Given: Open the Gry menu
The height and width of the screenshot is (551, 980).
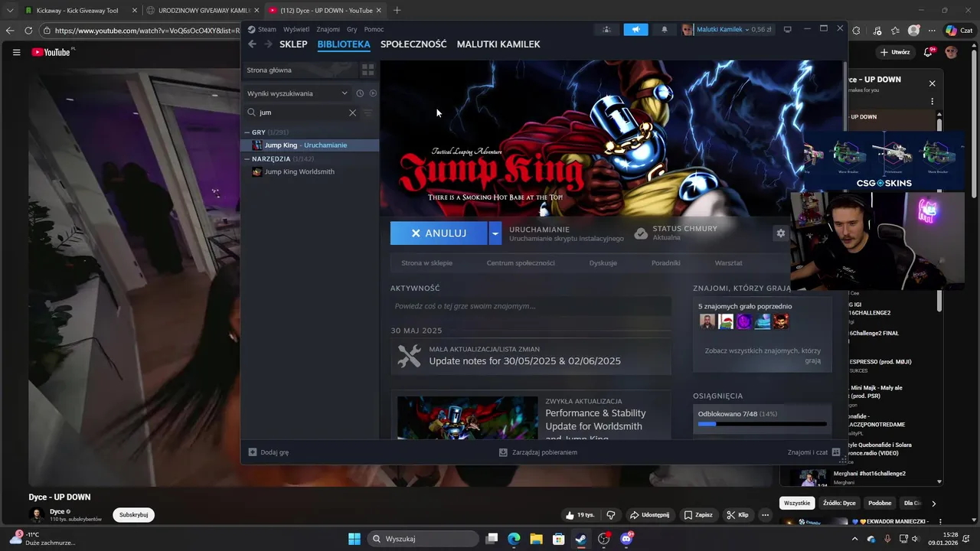Looking at the screenshot, I should pyautogui.click(x=352, y=29).
